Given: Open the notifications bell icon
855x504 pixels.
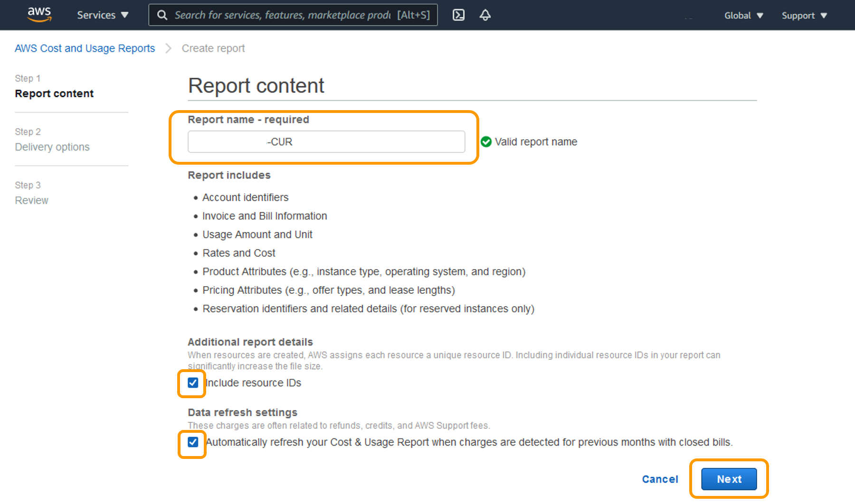Looking at the screenshot, I should pyautogui.click(x=485, y=15).
